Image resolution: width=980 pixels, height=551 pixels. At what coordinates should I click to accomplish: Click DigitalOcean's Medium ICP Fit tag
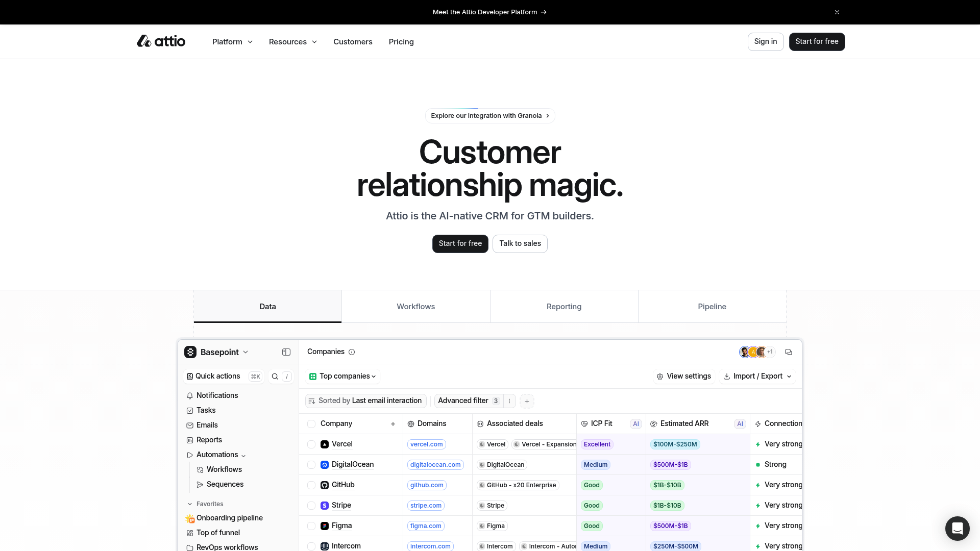click(x=596, y=465)
